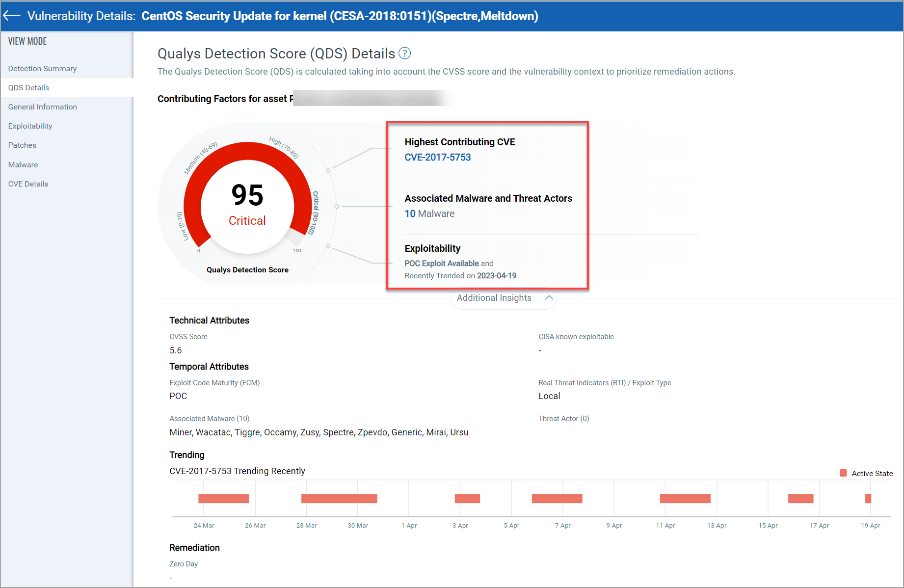
Task: Open the QDS Details help icon
Action: (404, 53)
